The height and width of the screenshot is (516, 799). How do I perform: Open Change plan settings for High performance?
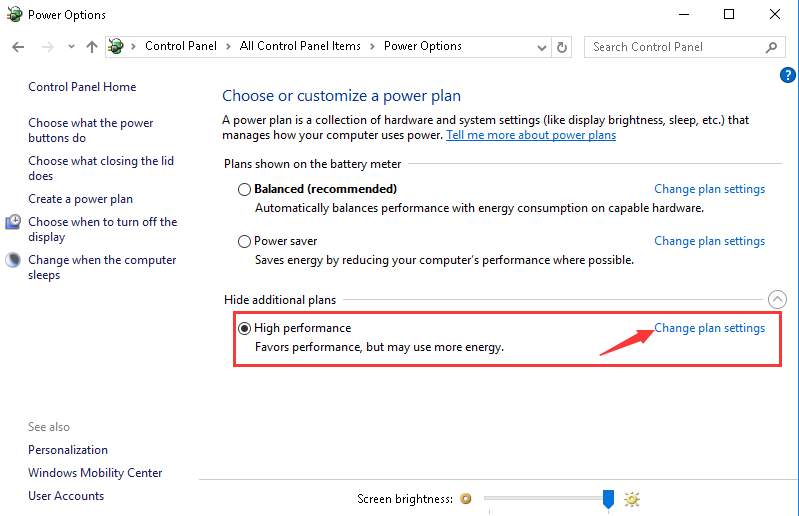coord(709,328)
